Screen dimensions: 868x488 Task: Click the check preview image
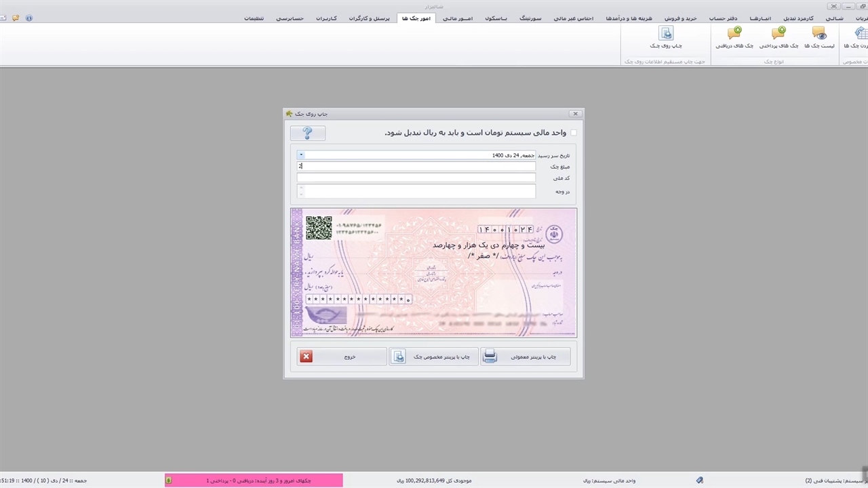click(x=433, y=272)
